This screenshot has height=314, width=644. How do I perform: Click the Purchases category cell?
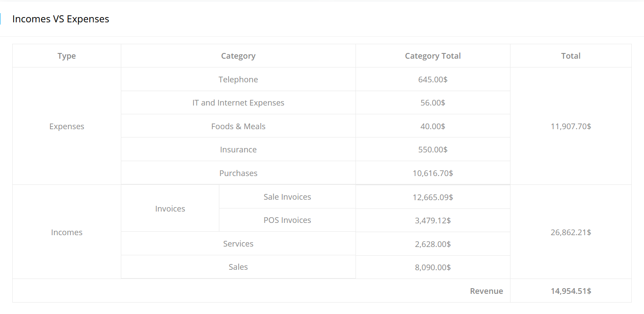[x=238, y=173]
